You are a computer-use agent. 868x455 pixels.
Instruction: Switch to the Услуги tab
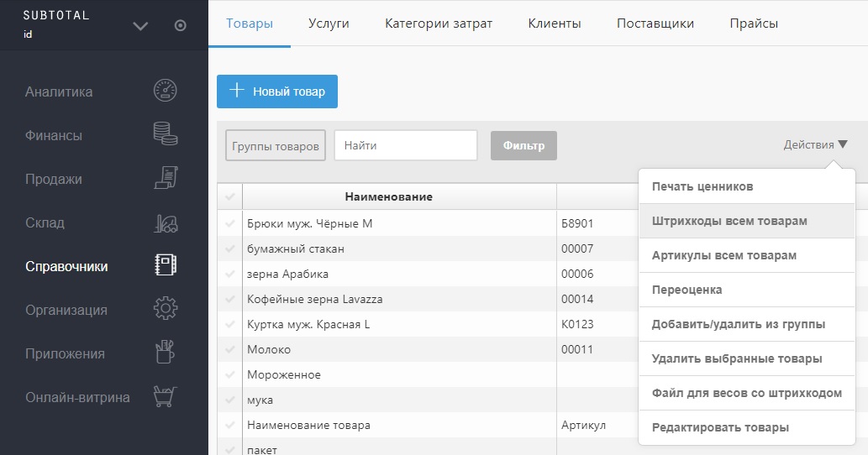point(329,24)
